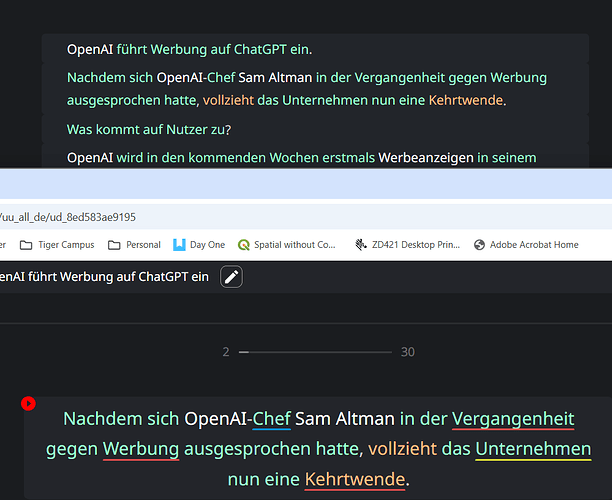Click the underlined word "Kehrtwende" in large sentence
This screenshot has width=612, height=500.
[x=355, y=480]
